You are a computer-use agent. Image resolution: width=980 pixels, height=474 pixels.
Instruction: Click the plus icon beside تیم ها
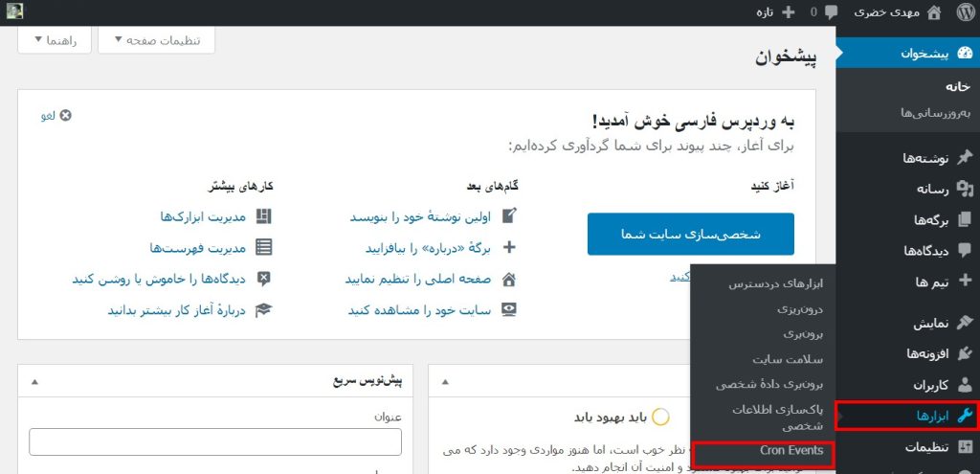pos(965,281)
